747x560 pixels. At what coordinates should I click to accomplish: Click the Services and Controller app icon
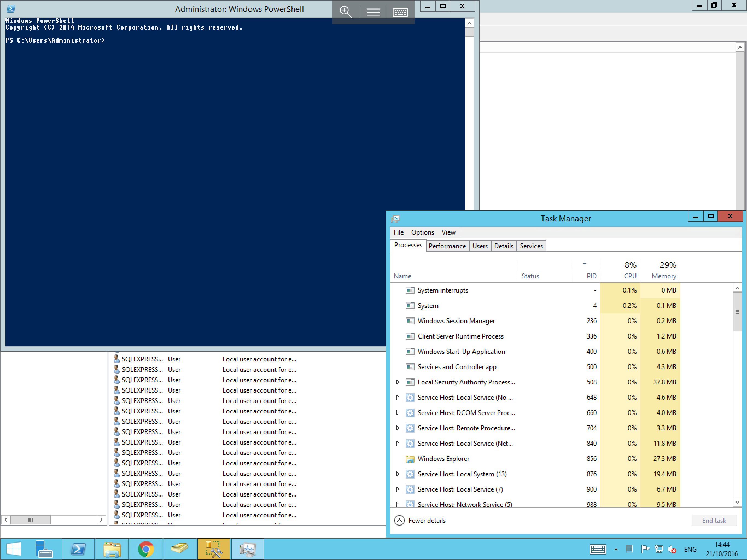(410, 367)
